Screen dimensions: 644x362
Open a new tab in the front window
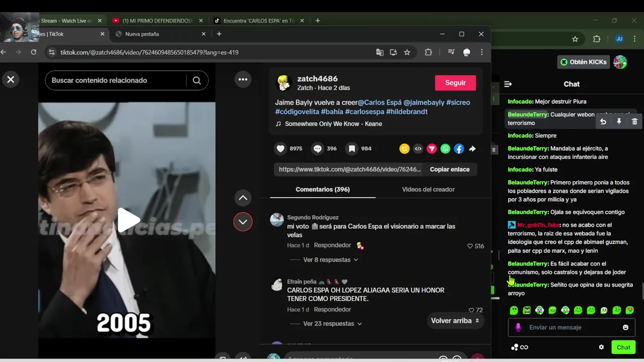tap(219, 34)
